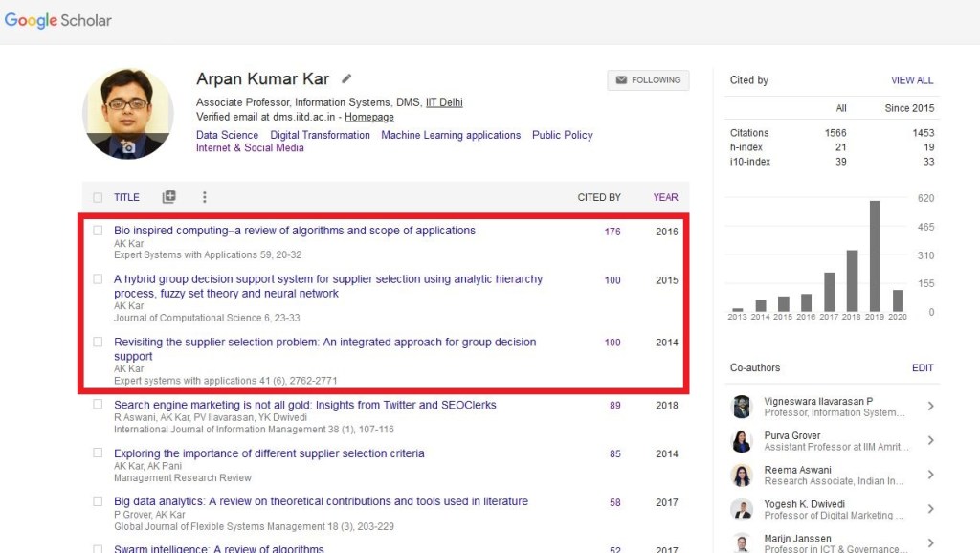Expand the chevron next to Purva Grover
This screenshot has width=980, height=553.
point(929,441)
